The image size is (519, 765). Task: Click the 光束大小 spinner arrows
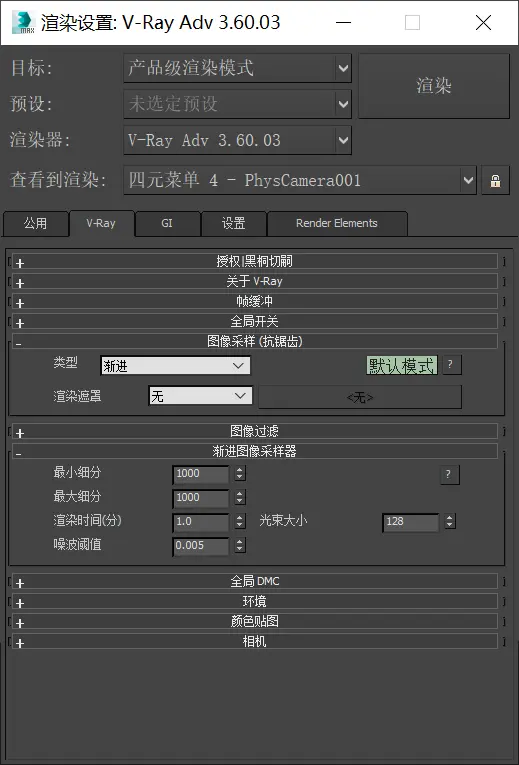450,522
